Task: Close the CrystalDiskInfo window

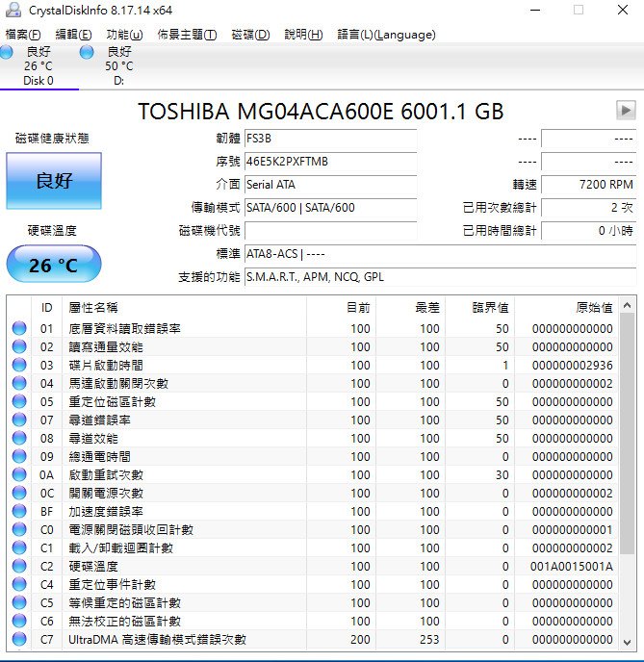Action: pyautogui.click(x=623, y=10)
